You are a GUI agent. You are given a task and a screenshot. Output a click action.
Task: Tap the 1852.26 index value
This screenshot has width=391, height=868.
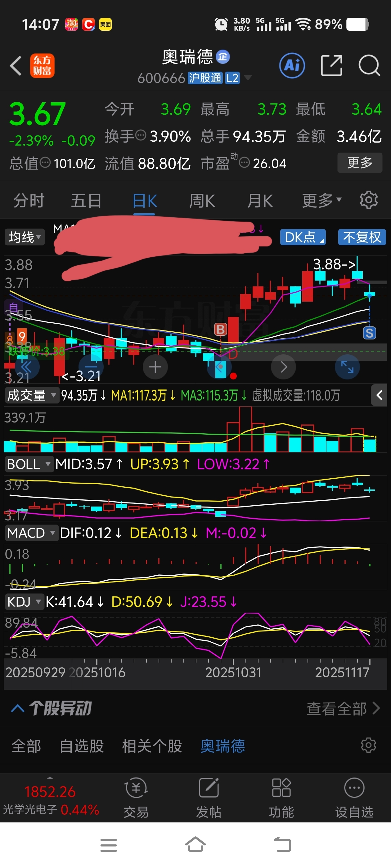pyautogui.click(x=50, y=791)
